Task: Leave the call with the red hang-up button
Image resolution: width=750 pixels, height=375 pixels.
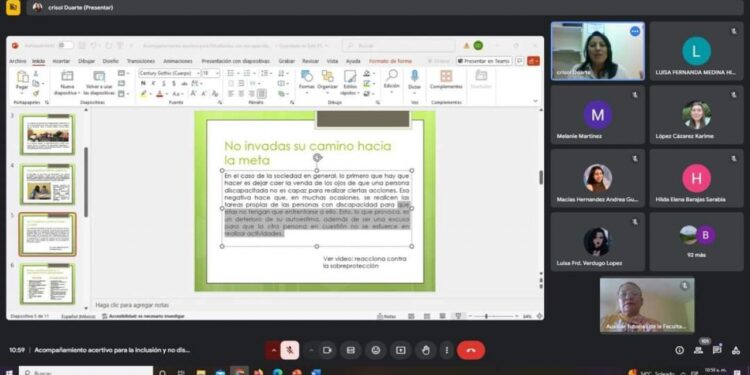Action: click(471, 350)
